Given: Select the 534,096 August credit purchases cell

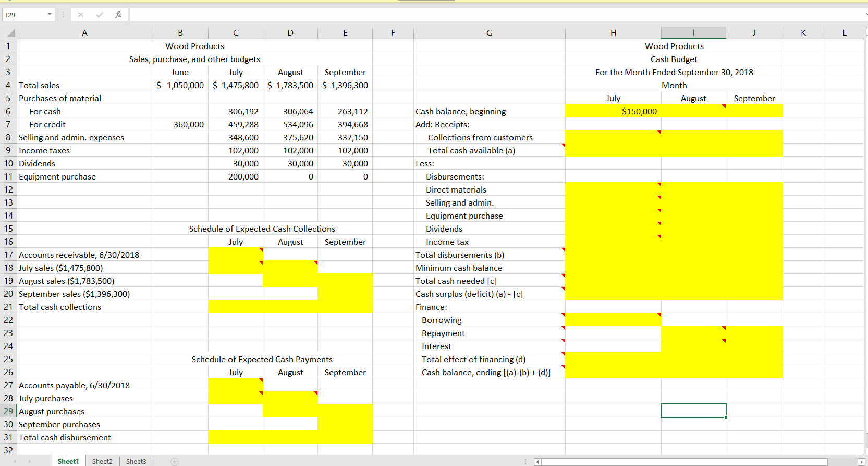Looking at the screenshot, I should click(x=290, y=124).
